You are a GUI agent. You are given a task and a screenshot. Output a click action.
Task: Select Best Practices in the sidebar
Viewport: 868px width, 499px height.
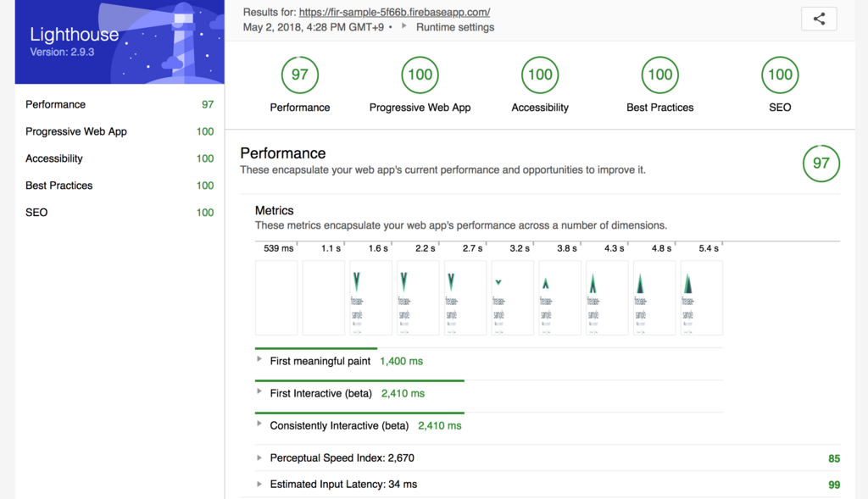[x=119, y=186]
